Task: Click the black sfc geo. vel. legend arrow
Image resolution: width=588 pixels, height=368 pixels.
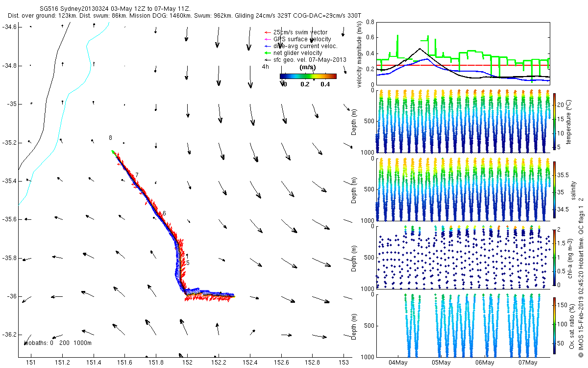Action: point(268,60)
